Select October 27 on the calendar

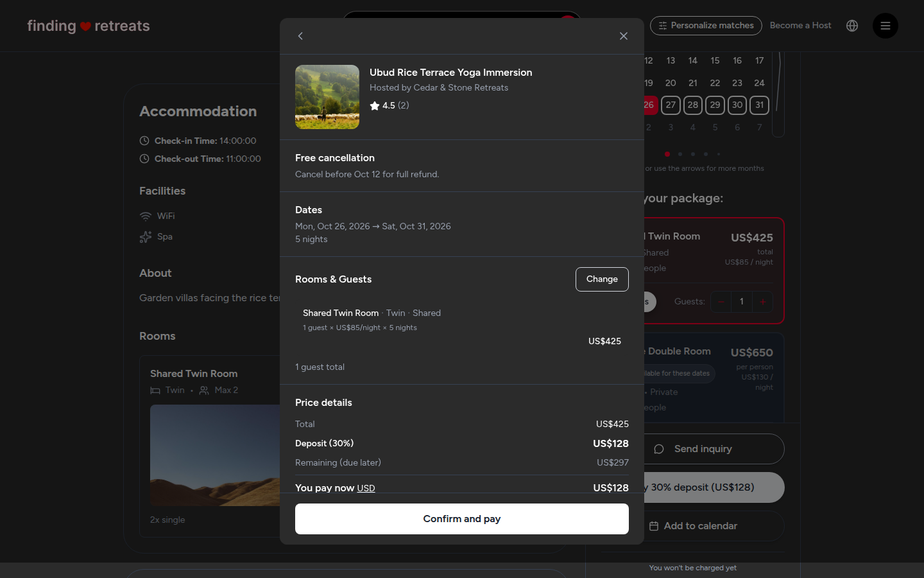(x=671, y=105)
